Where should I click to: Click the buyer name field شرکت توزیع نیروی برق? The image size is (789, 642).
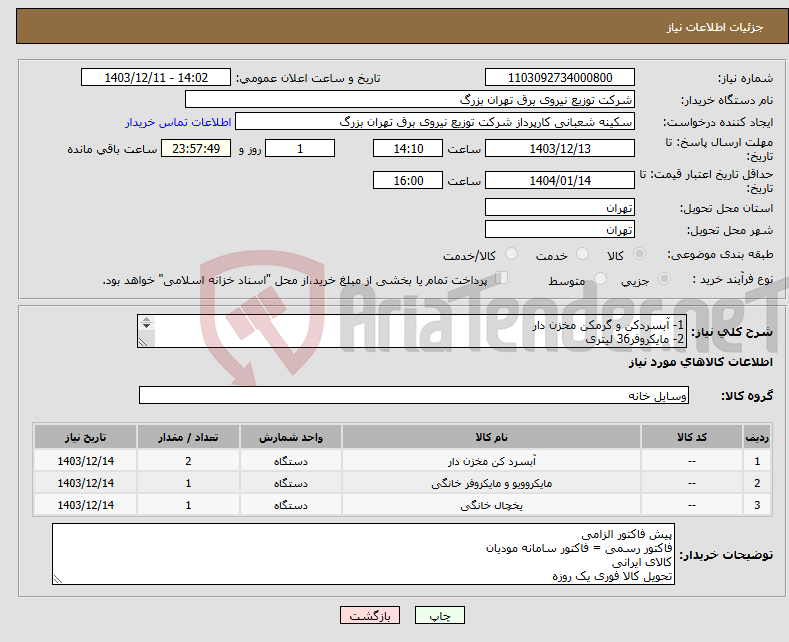[x=410, y=100]
